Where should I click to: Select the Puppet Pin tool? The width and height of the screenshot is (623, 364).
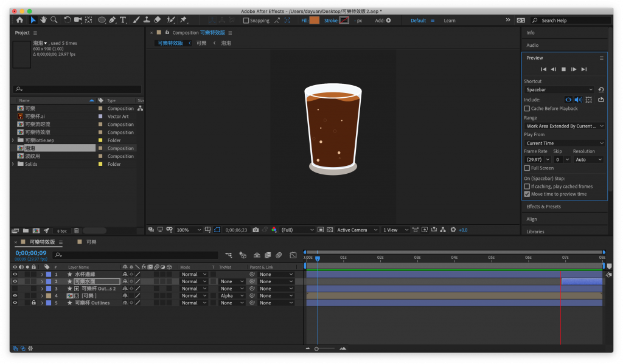[x=183, y=20]
